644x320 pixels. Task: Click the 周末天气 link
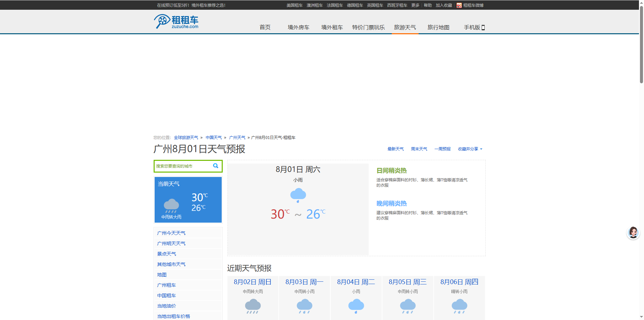pos(419,149)
